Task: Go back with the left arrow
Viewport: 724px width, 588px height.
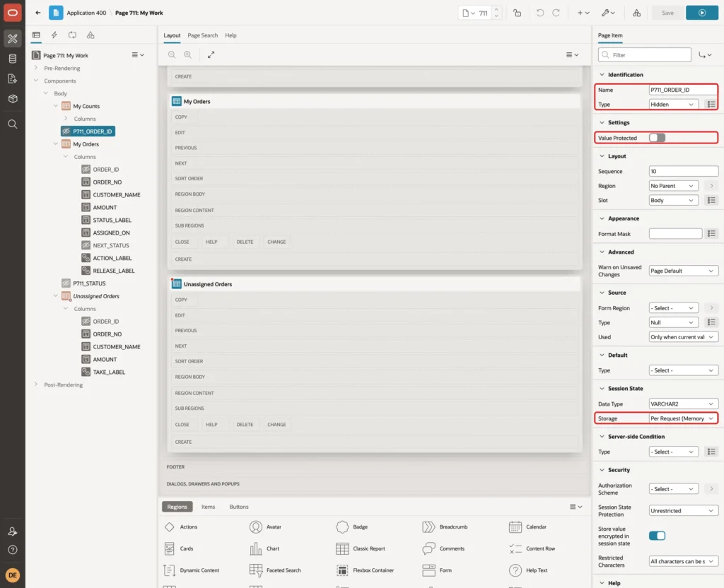Action: point(38,13)
